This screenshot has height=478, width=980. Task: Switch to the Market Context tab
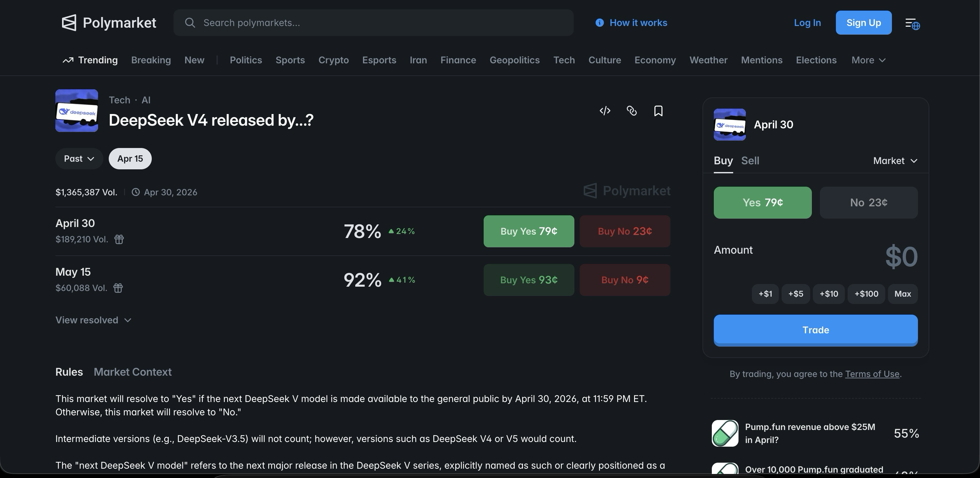point(132,372)
